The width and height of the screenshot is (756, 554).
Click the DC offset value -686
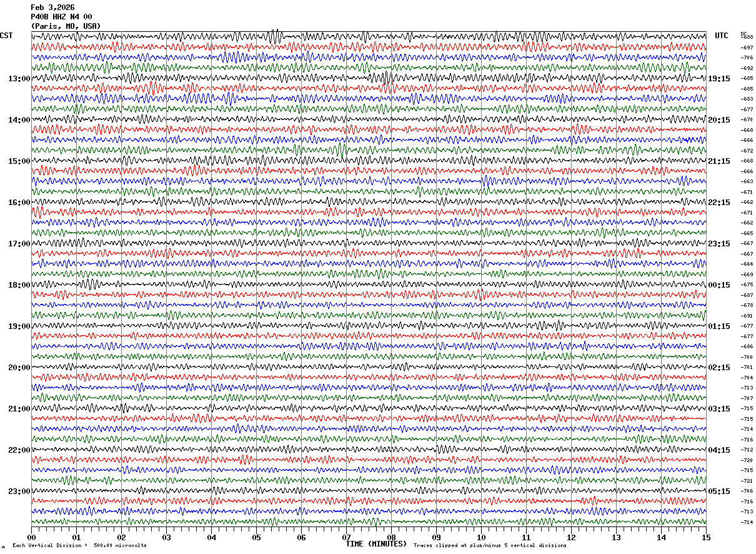click(747, 346)
